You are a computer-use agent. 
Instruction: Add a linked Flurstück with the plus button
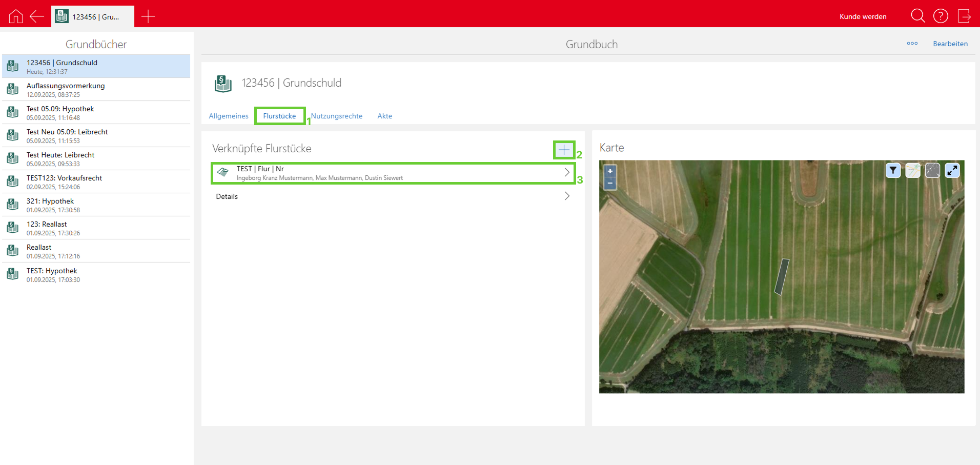[x=564, y=150]
